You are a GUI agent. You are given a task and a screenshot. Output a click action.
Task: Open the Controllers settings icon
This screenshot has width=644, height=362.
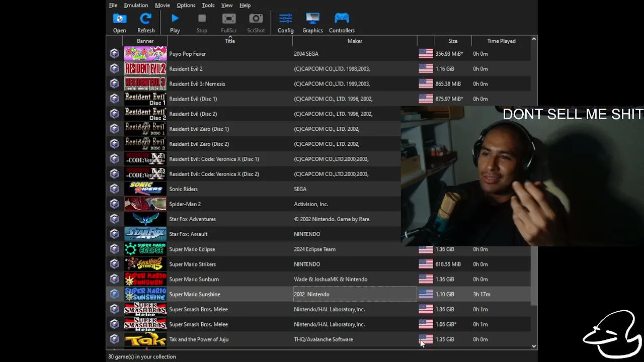point(342,23)
